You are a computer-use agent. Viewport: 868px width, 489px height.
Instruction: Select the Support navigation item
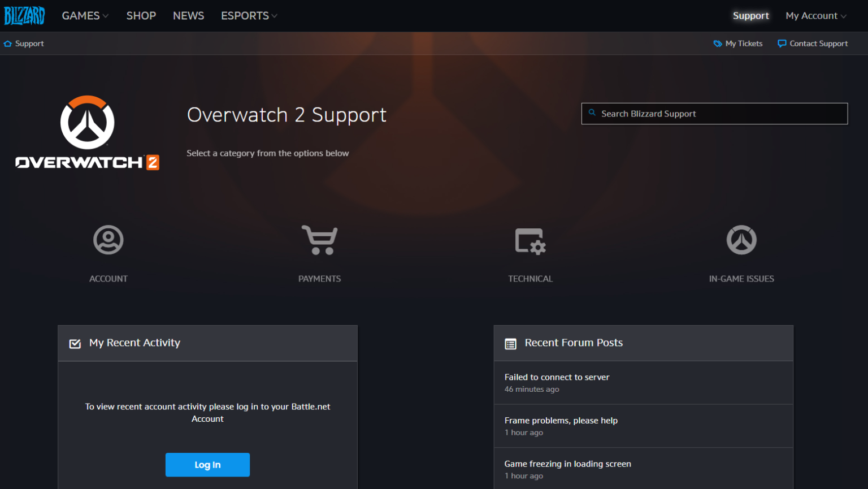pos(750,15)
